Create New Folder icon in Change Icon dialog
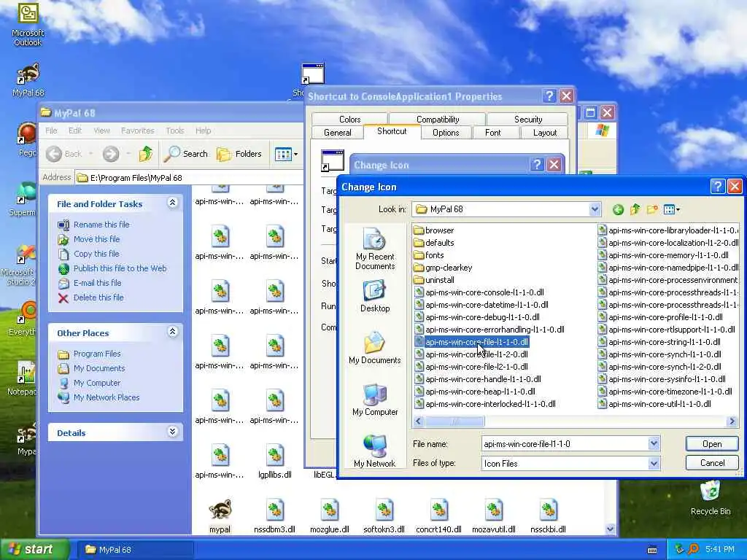Image resolution: width=747 pixels, height=560 pixels. 652,209
